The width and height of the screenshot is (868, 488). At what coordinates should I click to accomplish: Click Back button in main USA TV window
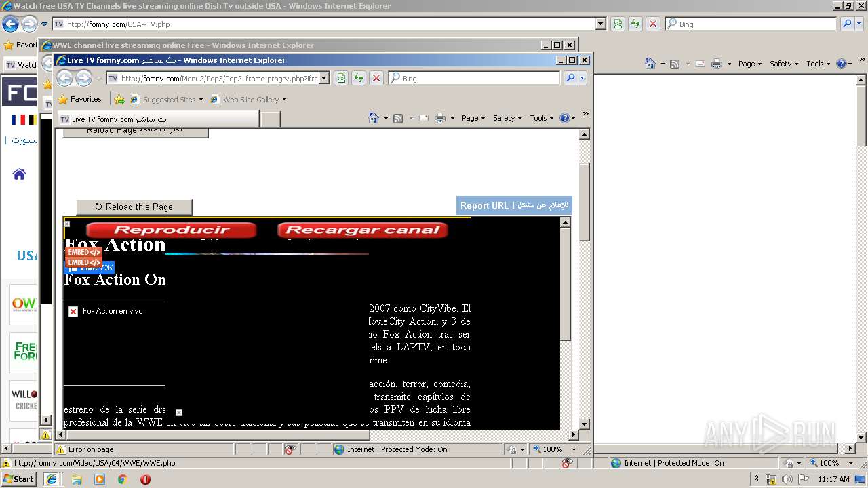10,24
